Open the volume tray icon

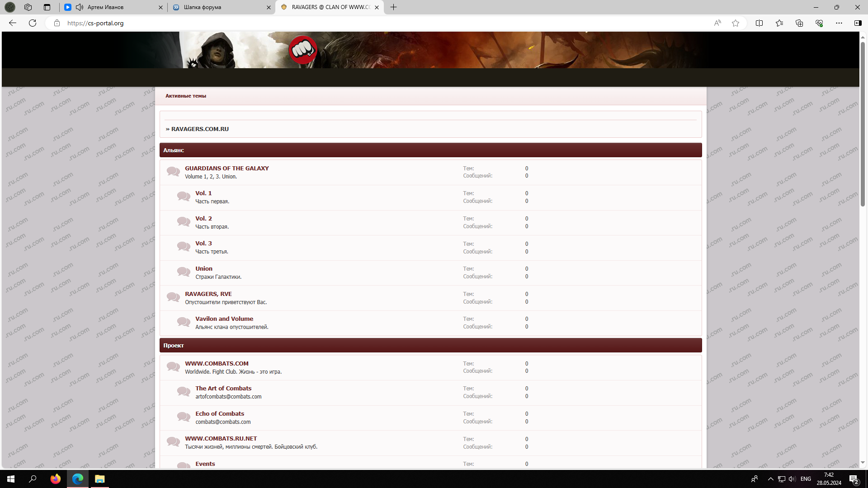[792, 479]
